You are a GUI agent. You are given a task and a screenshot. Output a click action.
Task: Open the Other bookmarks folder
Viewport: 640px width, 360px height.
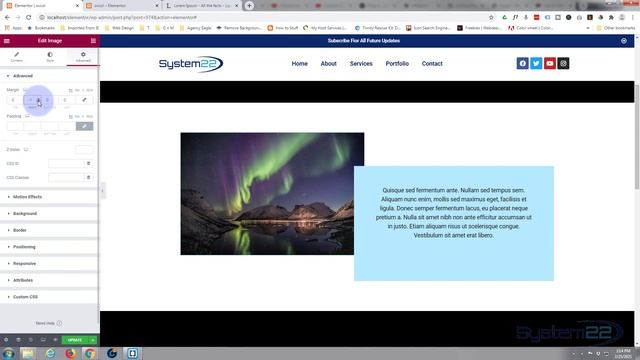(616, 28)
